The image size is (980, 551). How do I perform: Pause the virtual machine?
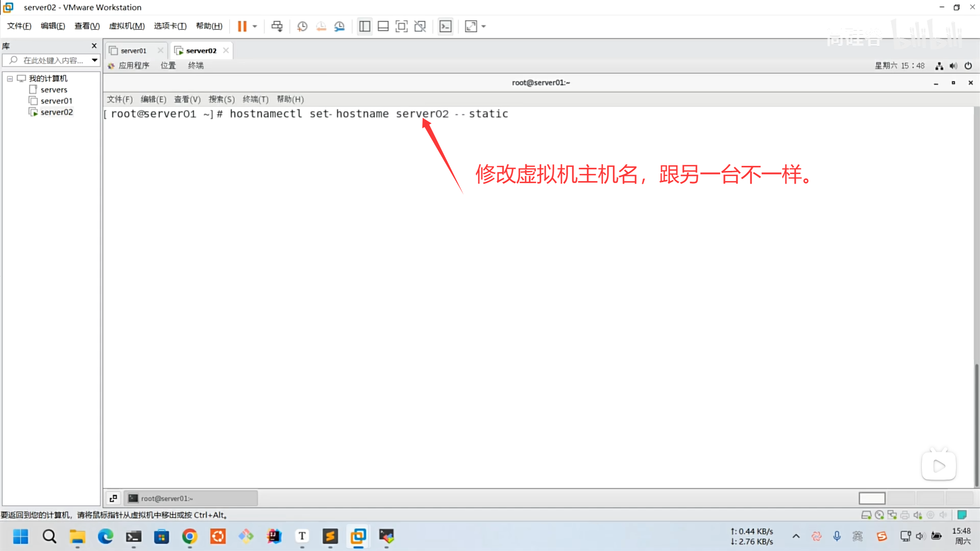tap(242, 26)
